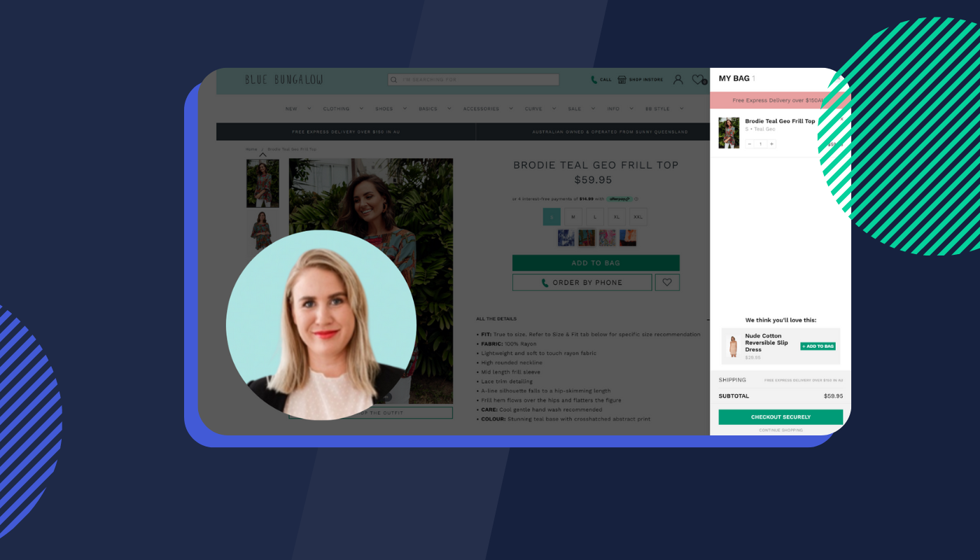Click the Afterpay info circle icon
Image resolution: width=980 pixels, height=560 pixels.
[x=636, y=199]
